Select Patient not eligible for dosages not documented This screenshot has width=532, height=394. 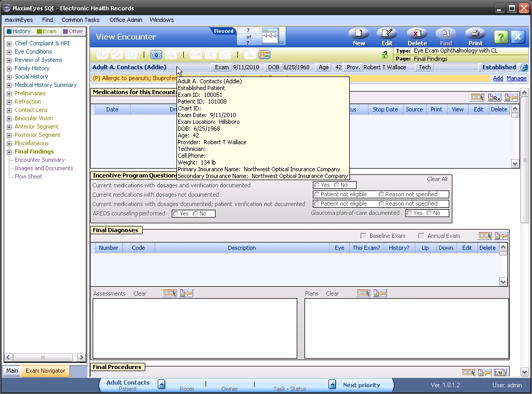317,195
